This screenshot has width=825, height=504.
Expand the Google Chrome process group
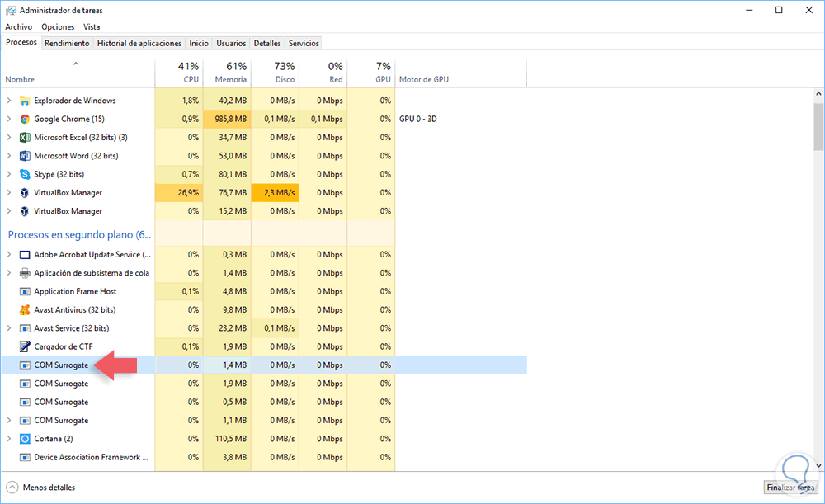[9, 119]
